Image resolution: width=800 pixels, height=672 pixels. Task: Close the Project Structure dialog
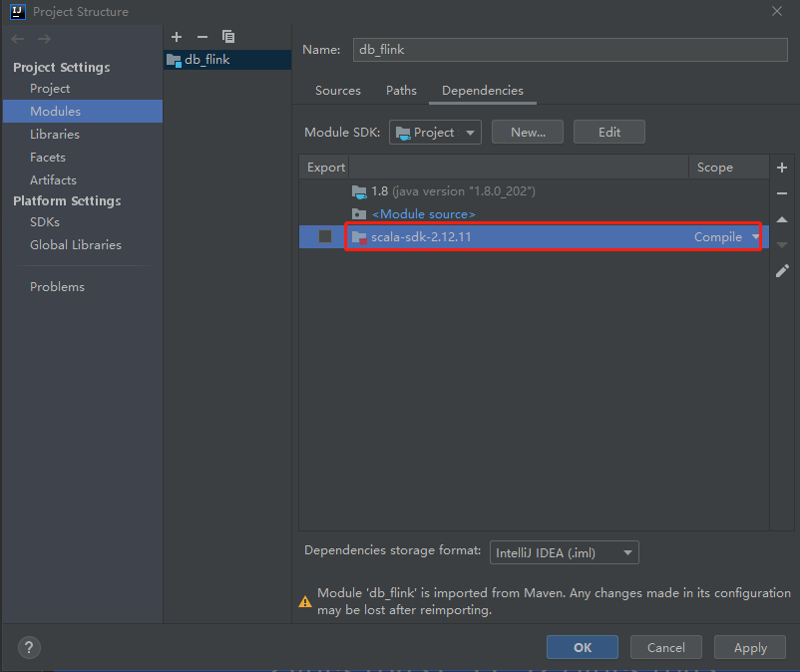click(776, 11)
